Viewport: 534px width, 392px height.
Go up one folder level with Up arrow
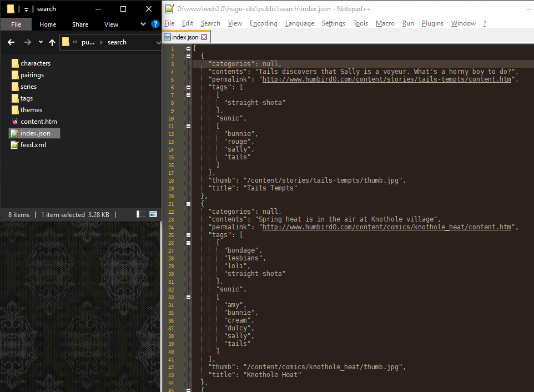(x=52, y=42)
